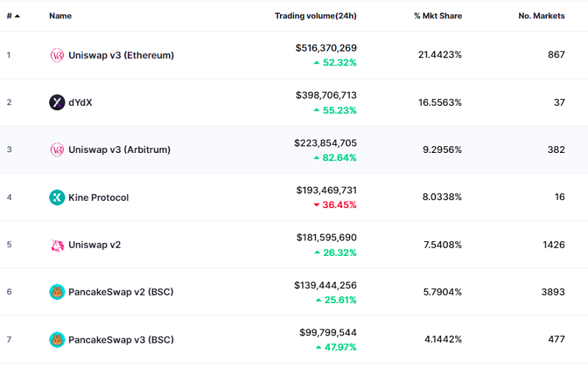Open the Uniswap v3 (Ethereum) exchange link
588x375 pixels.
pyautogui.click(x=121, y=55)
